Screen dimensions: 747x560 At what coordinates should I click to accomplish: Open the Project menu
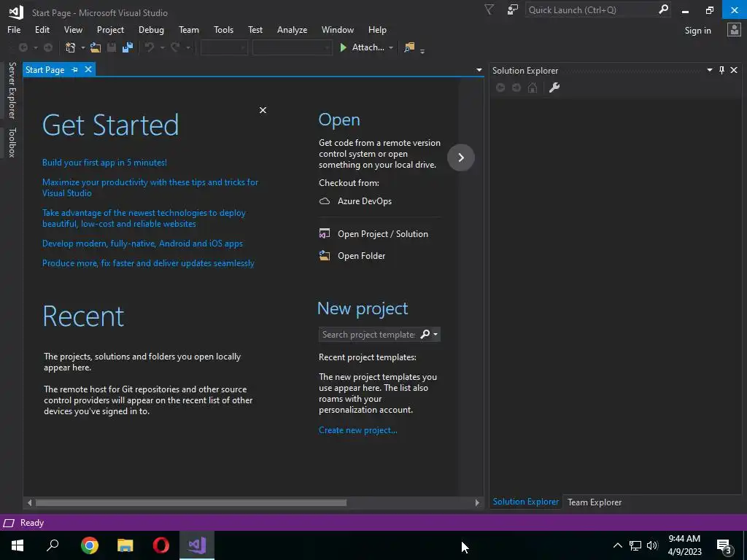[x=110, y=29]
